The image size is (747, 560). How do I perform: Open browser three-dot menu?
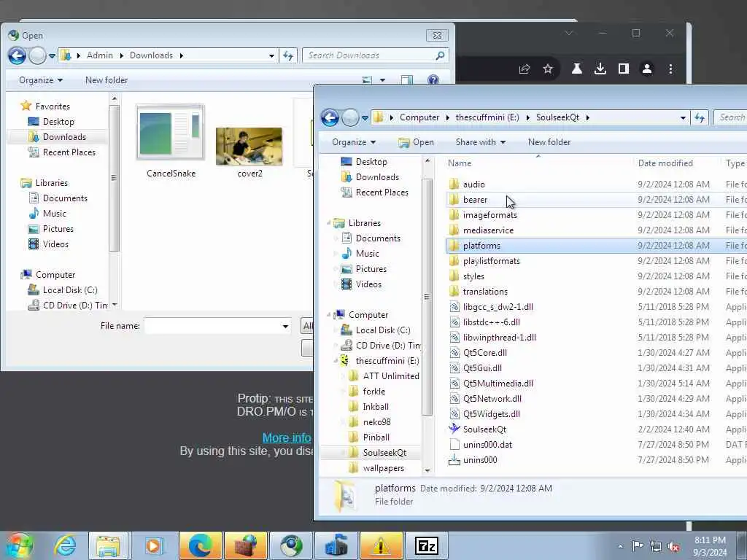(670, 69)
